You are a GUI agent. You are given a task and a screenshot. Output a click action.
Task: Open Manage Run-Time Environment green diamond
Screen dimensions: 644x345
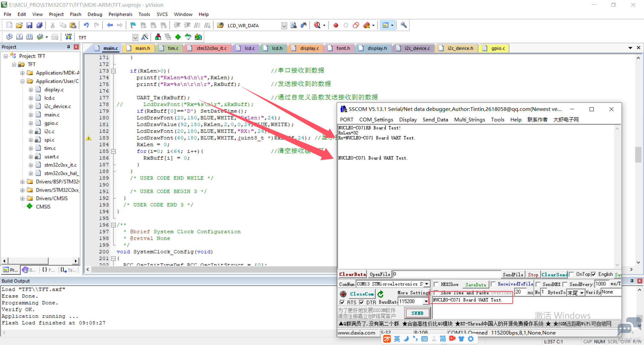tap(178, 37)
